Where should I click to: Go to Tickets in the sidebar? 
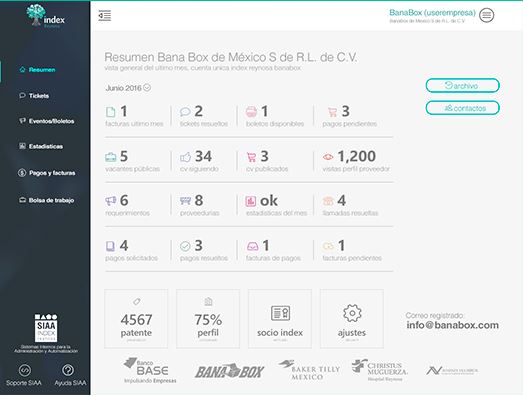34,96
